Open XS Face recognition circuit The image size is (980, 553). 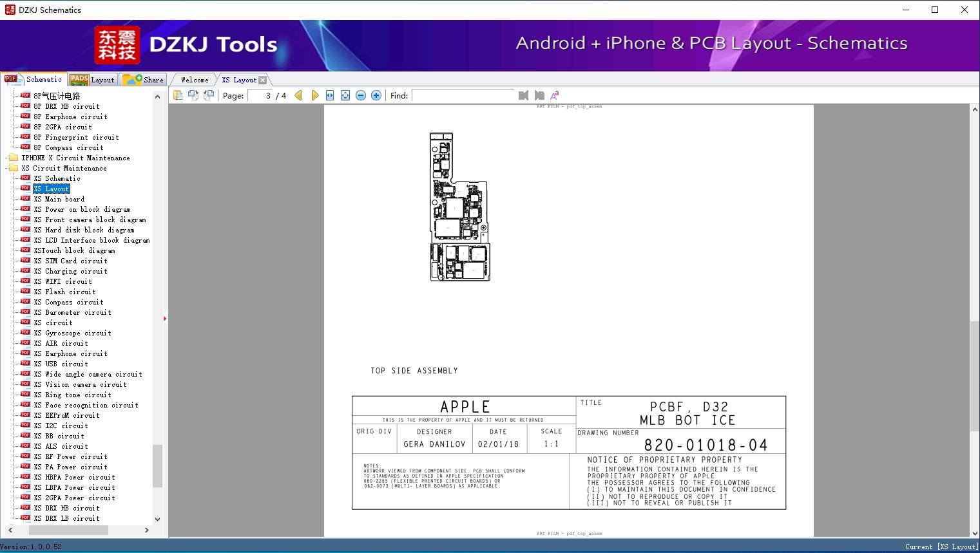86,405
